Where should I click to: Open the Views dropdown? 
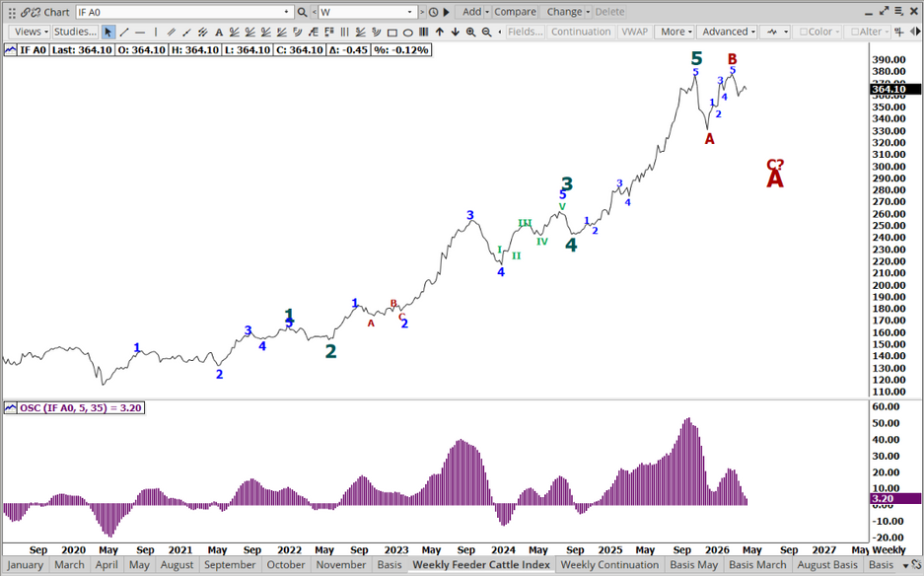pos(31,32)
